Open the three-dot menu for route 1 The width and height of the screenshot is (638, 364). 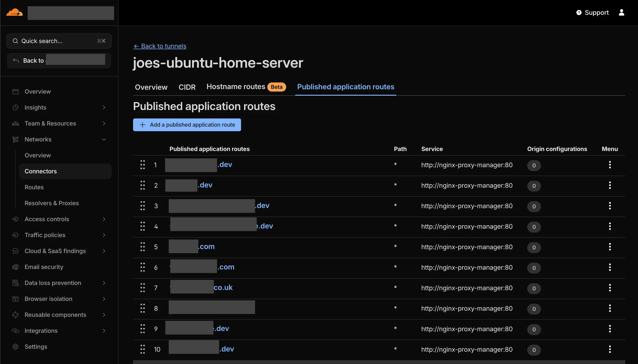click(610, 165)
